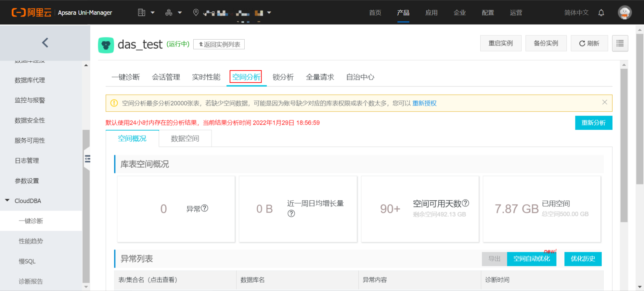
Task: Open the region location selector dropdown
Action: [x=232, y=13]
